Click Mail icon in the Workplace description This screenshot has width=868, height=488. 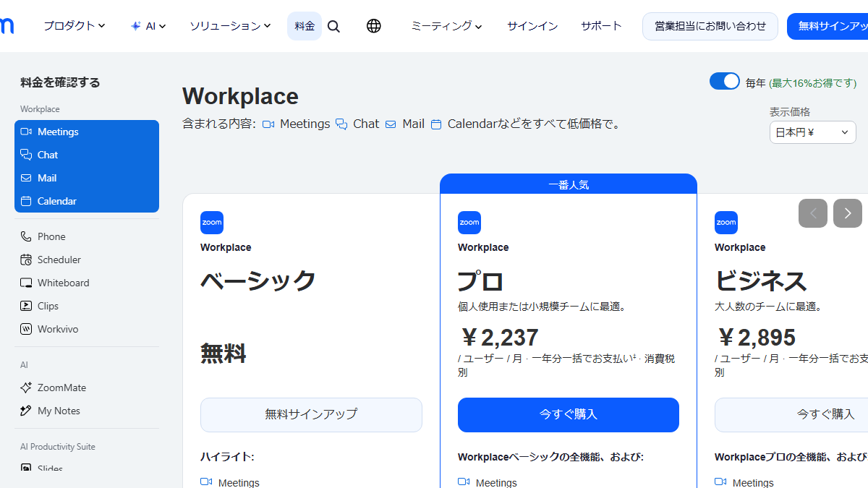click(x=391, y=124)
